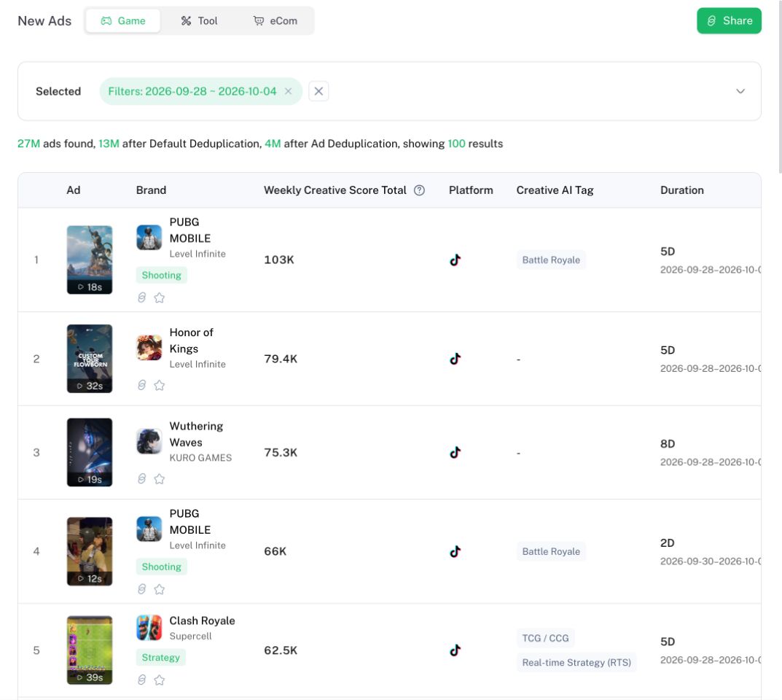
Task: Click the Duration column header
Action: click(x=681, y=190)
